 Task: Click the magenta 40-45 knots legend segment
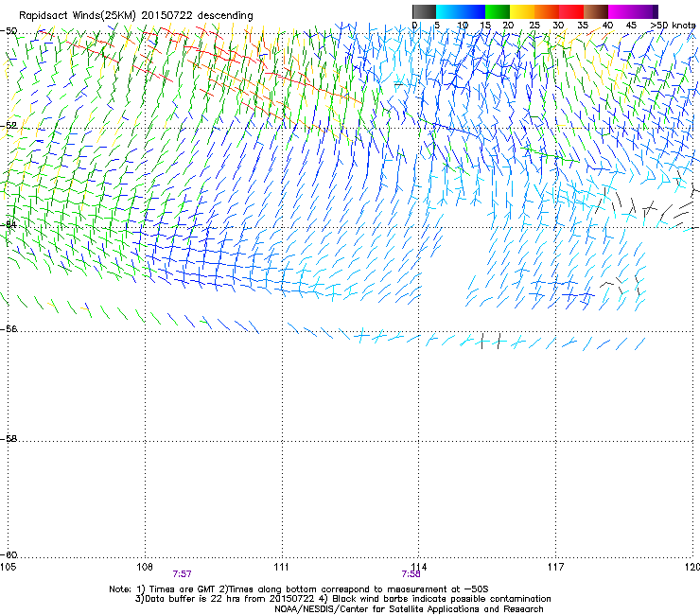pyautogui.click(x=621, y=11)
